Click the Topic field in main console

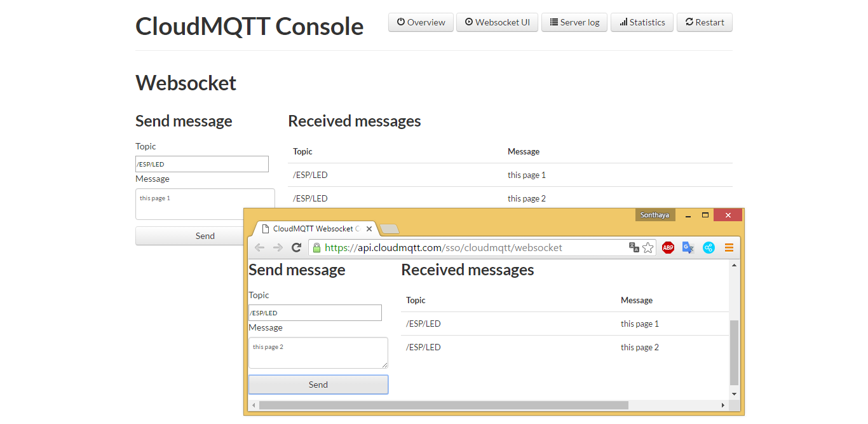click(202, 164)
